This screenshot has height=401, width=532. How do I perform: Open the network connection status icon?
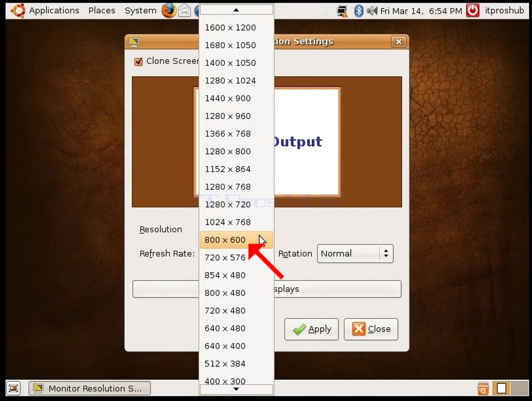pos(342,11)
